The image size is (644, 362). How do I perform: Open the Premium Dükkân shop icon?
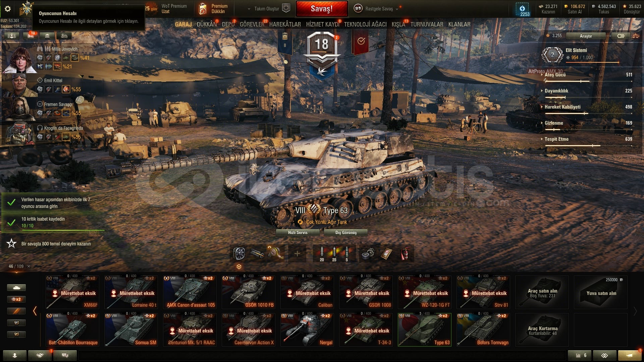[203, 9]
